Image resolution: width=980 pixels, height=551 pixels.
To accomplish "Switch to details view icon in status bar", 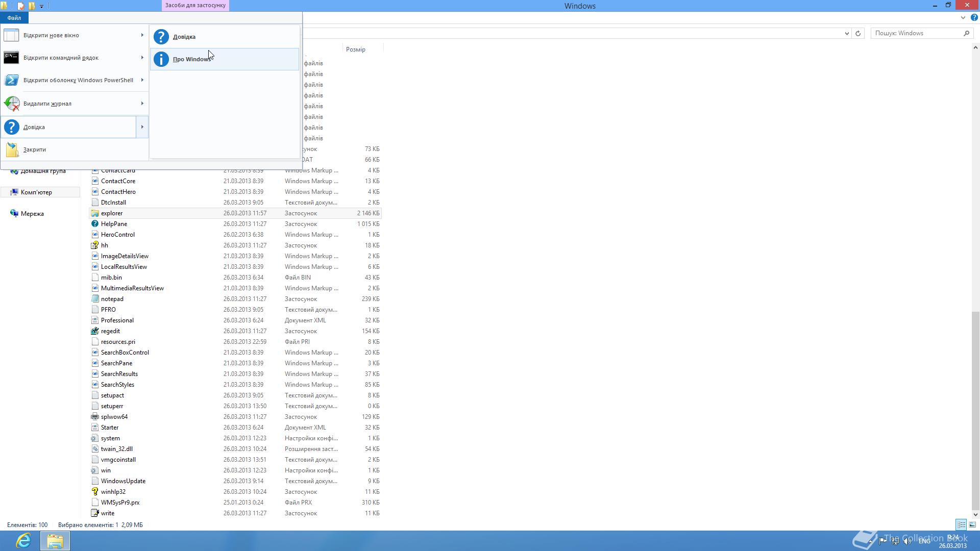I will pos(961,524).
